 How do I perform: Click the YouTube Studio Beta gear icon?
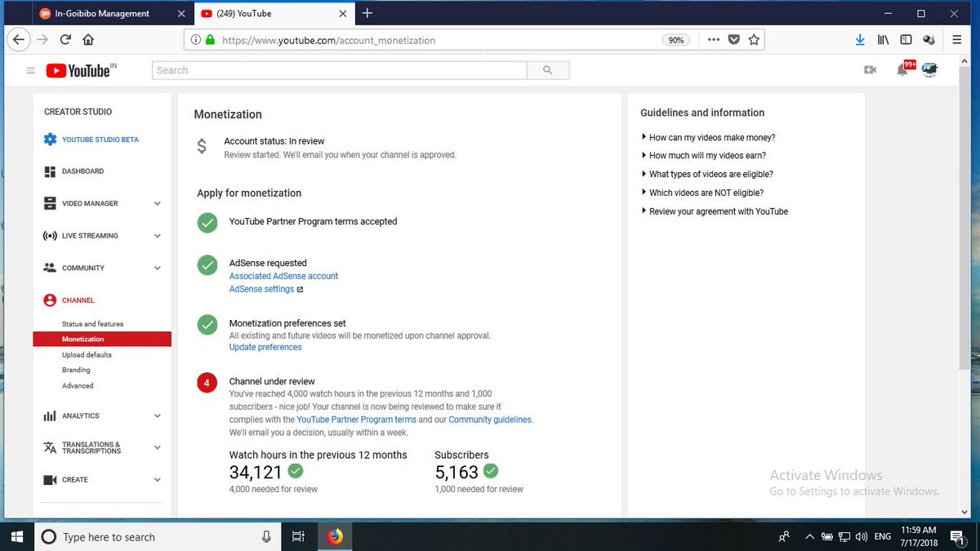pyautogui.click(x=50, y=140)
